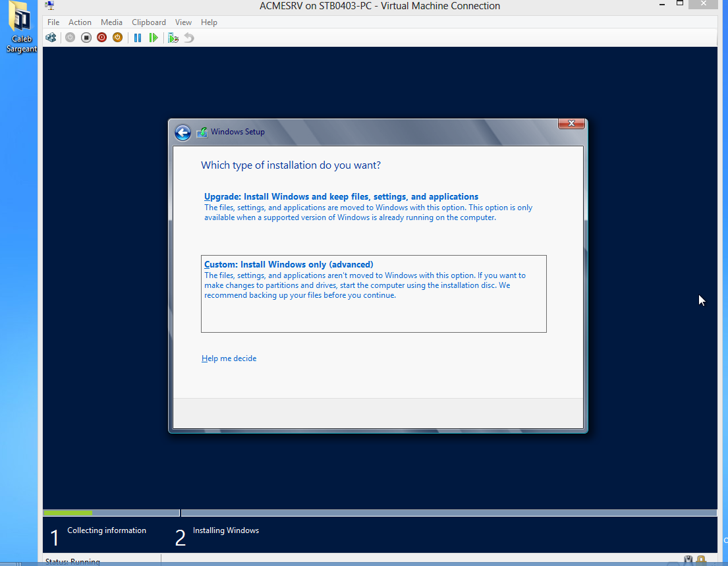Open the Action menu
728x566 pixels.
point(80,22)
